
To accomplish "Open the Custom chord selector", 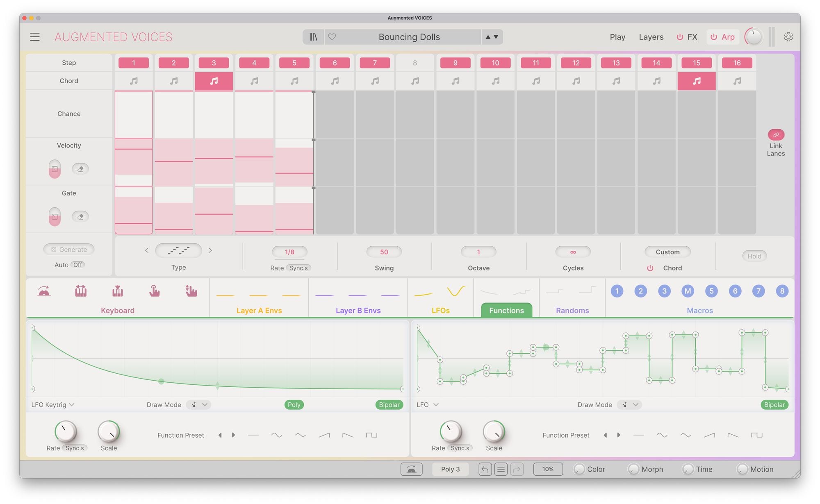I will [667, 252].
